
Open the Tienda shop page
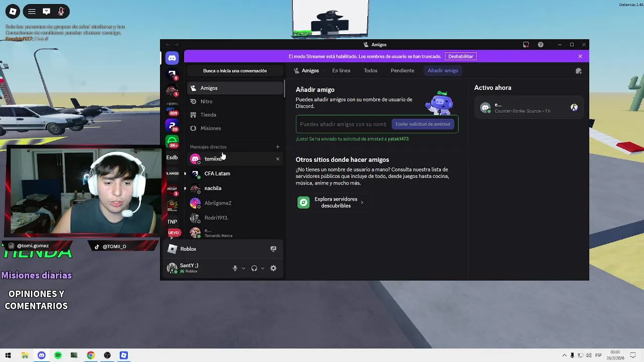235,115
